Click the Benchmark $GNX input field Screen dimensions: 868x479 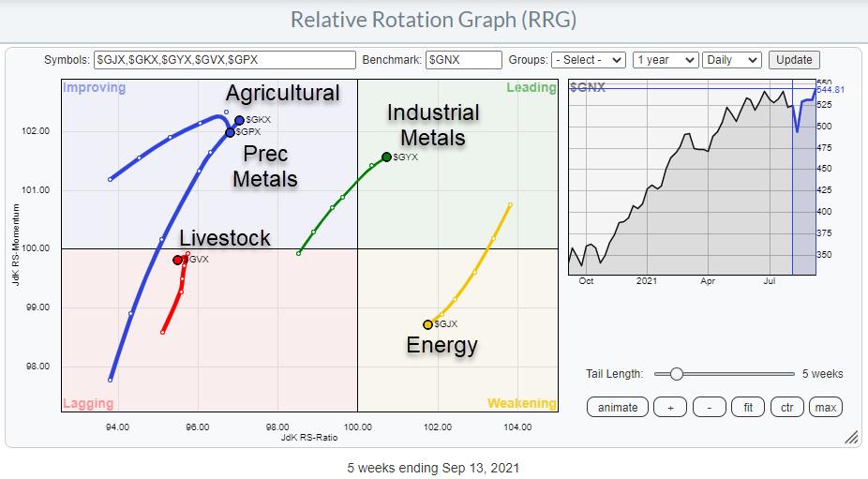(x=463, y=60)
